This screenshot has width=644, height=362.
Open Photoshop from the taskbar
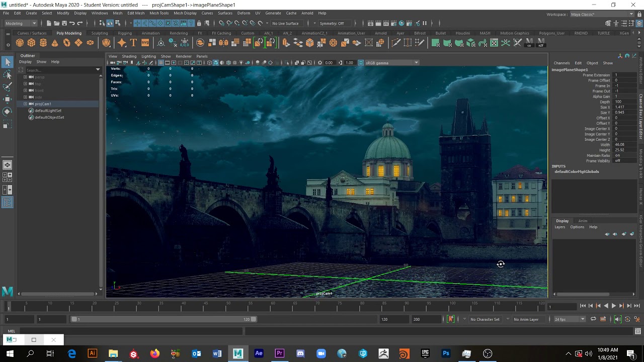coord(446,353)
